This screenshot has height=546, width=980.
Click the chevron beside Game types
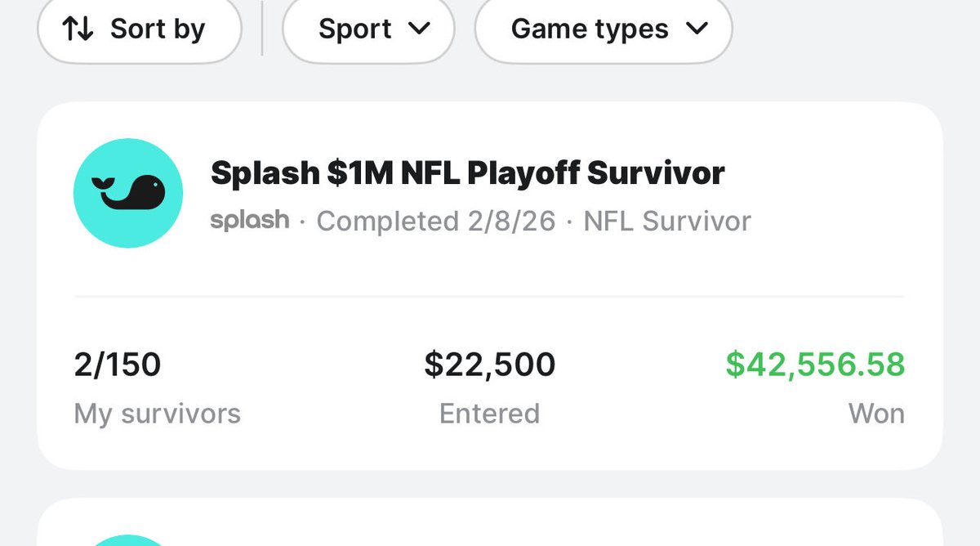coord(697,29)
